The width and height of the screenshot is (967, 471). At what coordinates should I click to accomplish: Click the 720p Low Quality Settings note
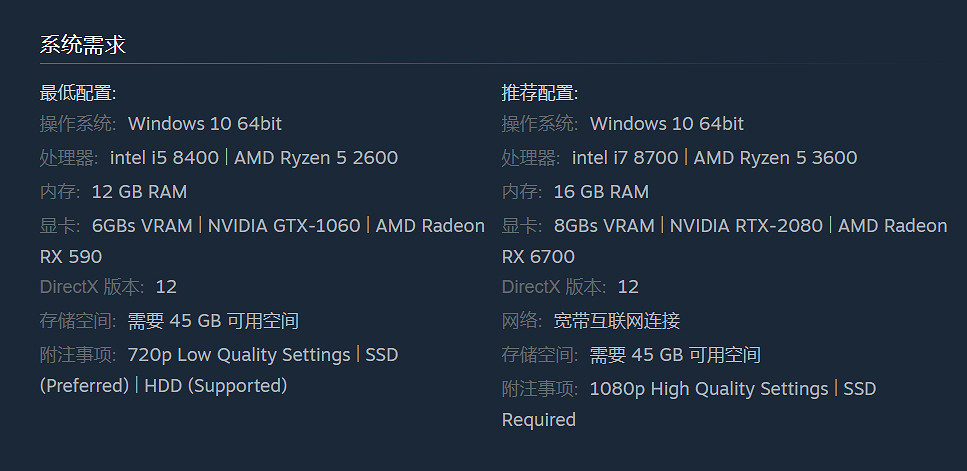pos(239,355)
